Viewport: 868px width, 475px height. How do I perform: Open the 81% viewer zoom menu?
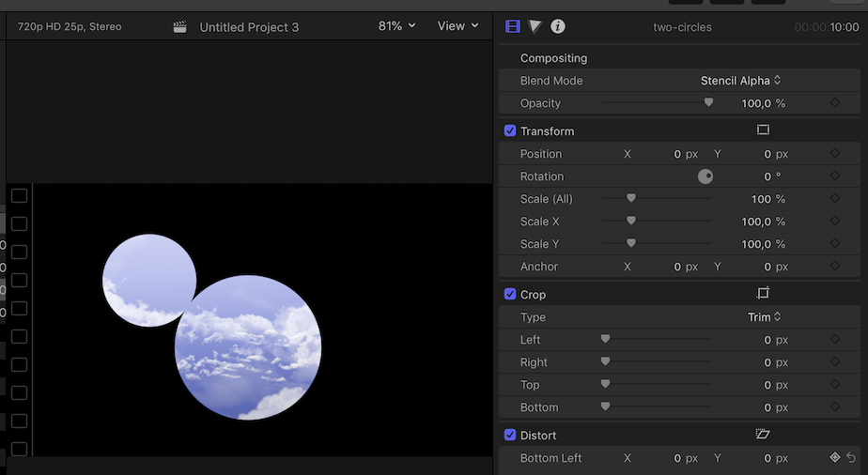(x=396, y=26)
